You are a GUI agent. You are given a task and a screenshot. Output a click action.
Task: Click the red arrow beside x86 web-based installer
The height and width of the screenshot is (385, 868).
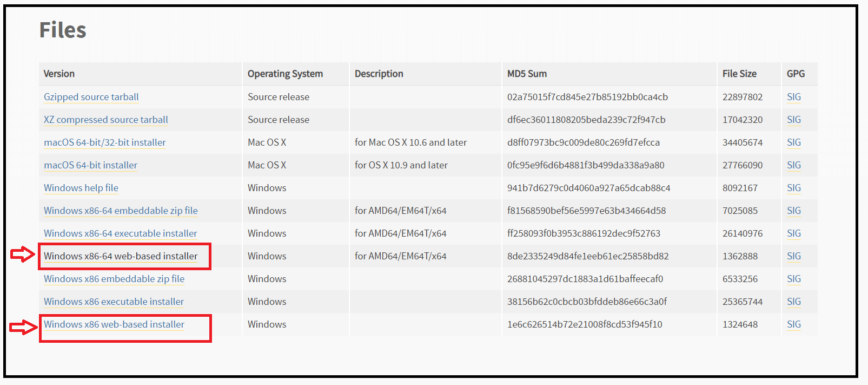click(23, 327)
